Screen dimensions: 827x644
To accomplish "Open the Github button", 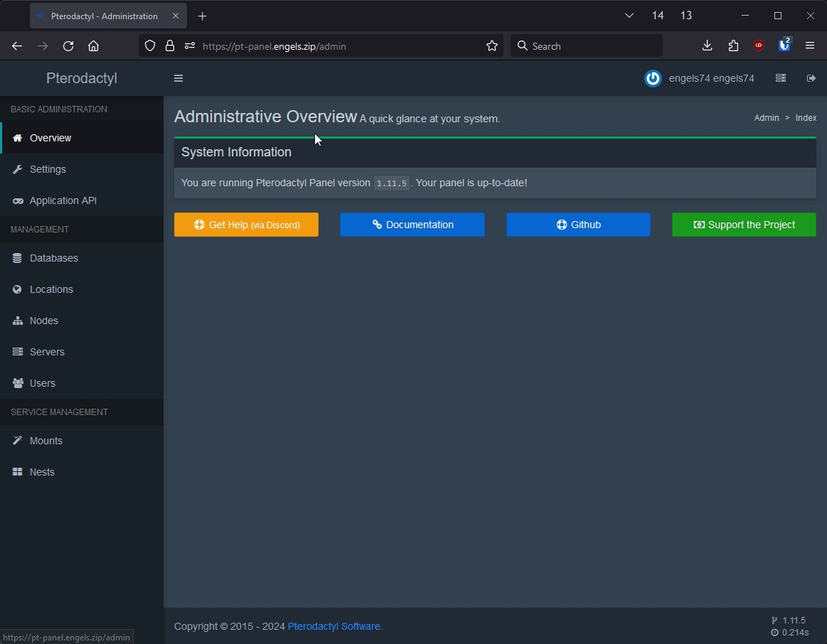I will point(578,225).
